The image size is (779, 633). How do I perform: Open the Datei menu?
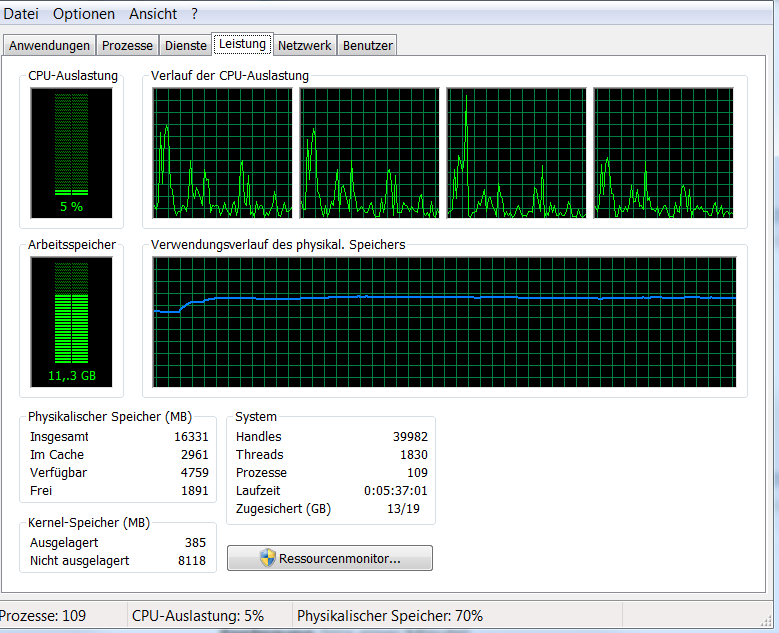(x=21, y=14)
